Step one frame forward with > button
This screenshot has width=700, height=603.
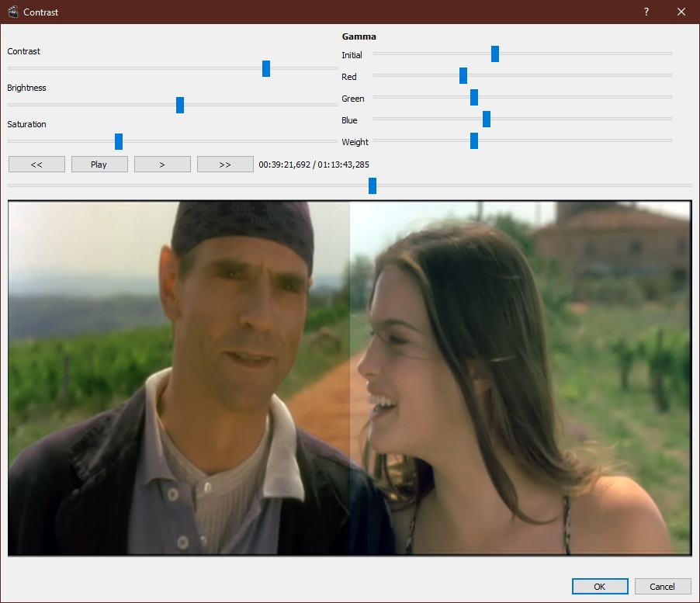162,165
